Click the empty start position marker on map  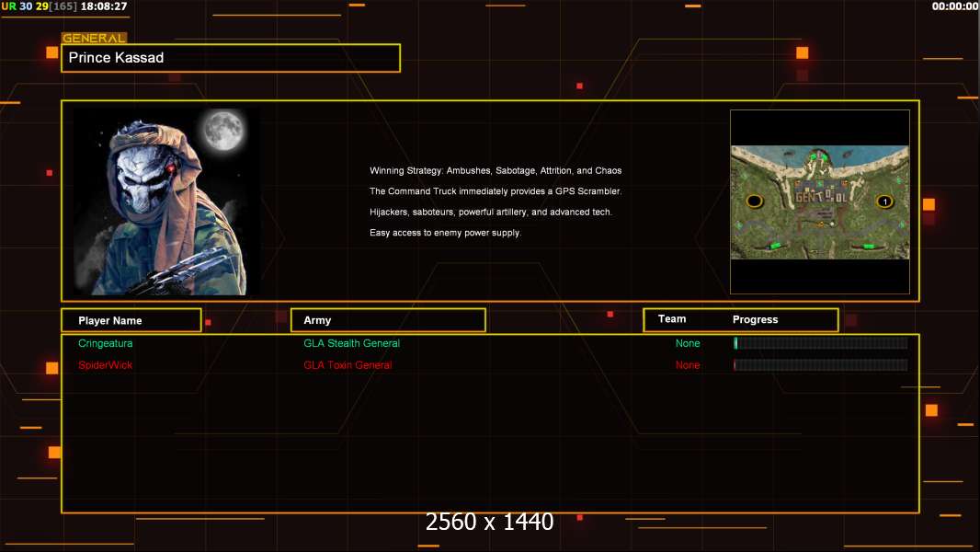pyautogui.click(x=755, y=201)
